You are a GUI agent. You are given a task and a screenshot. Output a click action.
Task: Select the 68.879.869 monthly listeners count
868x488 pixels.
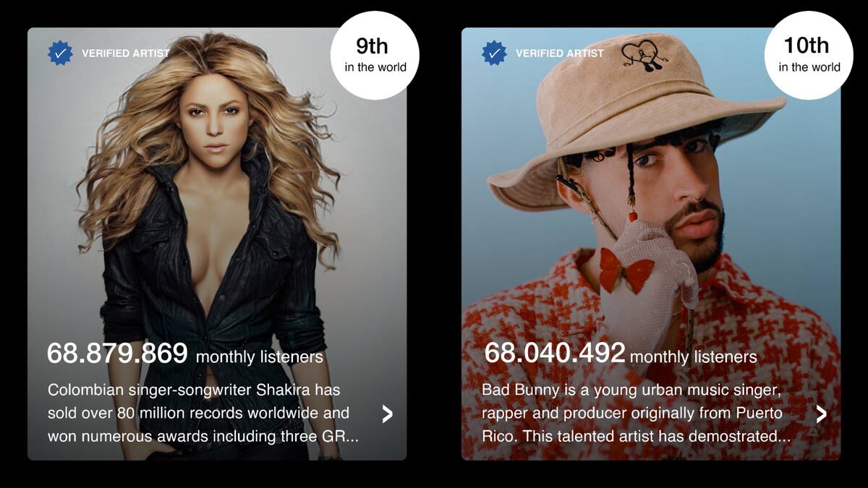117,354
